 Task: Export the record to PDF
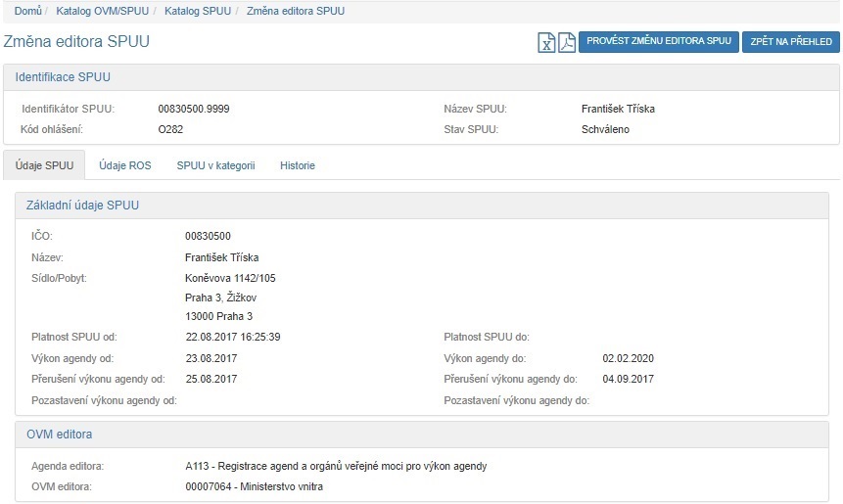566,42
